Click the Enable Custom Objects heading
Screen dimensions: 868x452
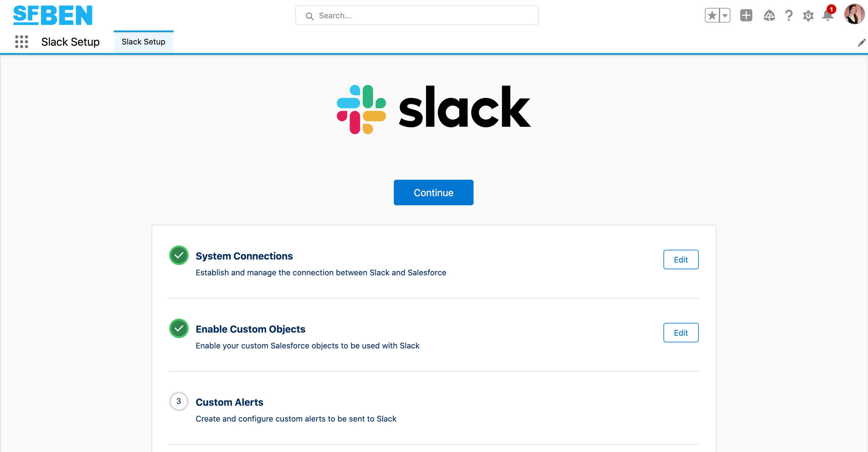click(250, 329)
